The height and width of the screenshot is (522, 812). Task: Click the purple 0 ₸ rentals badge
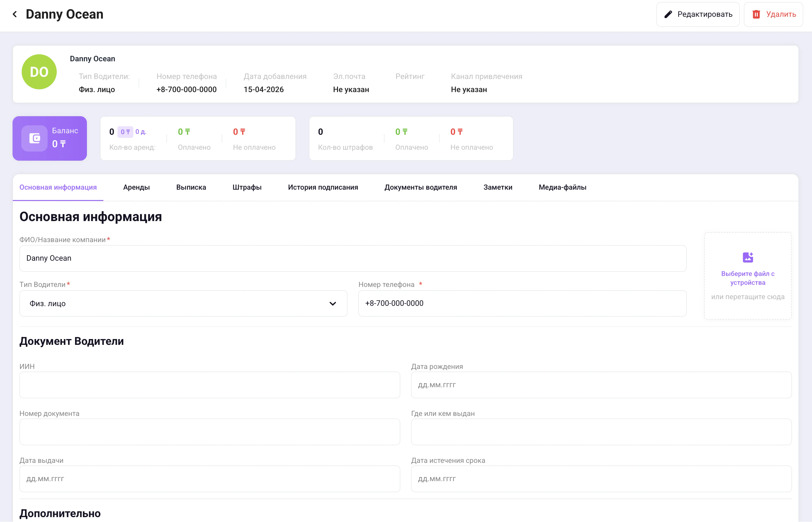[125, 132]
